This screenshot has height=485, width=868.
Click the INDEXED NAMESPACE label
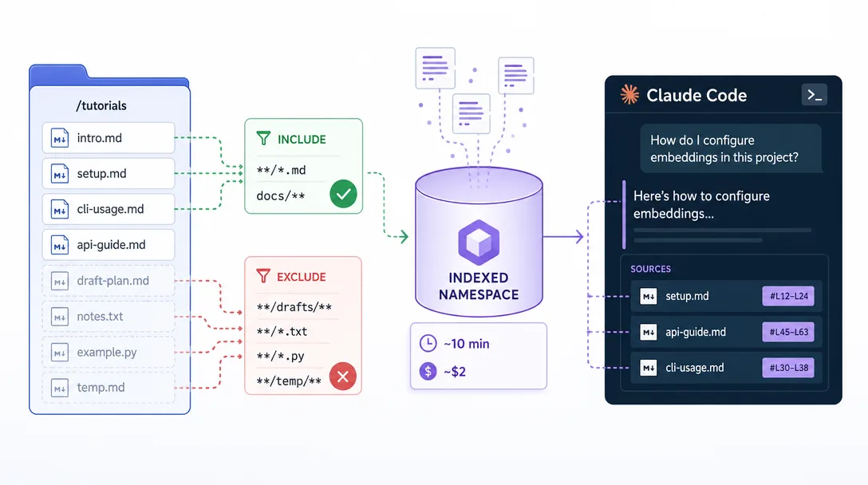point(479,286)
